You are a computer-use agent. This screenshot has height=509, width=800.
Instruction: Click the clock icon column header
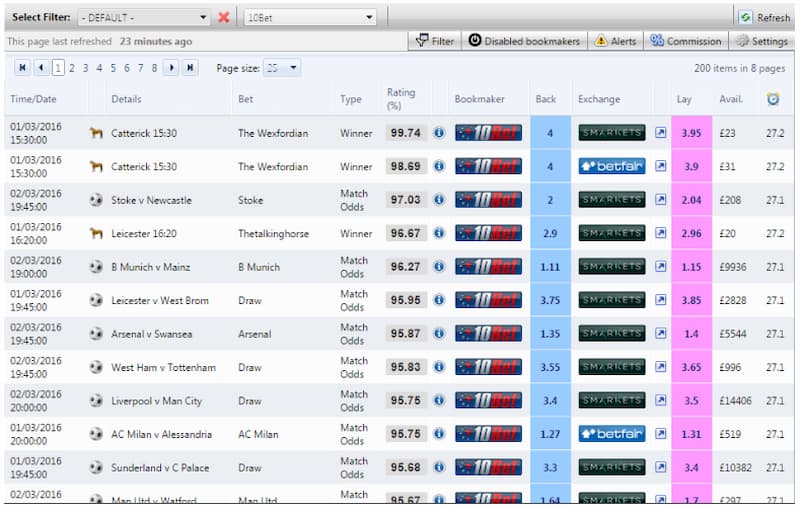click(773, 99)
